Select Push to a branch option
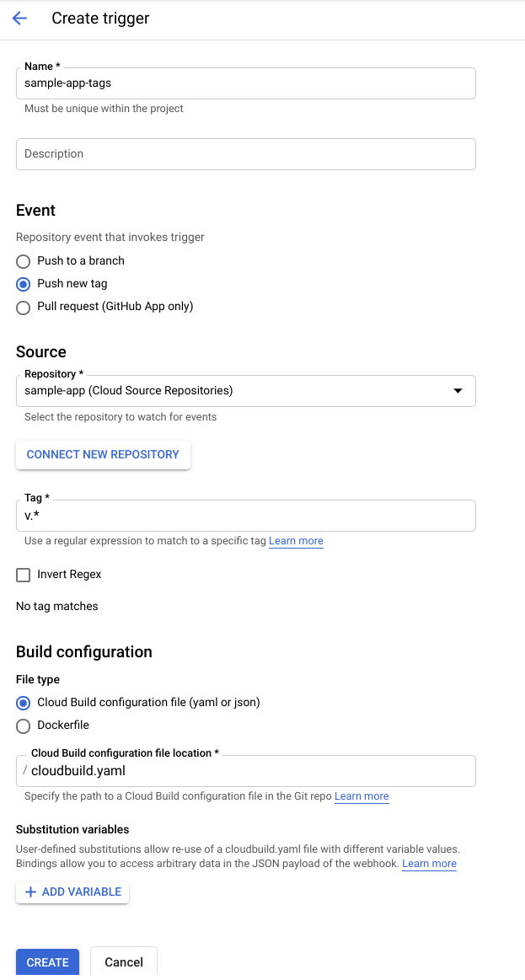Image resolution: width=525 pixels, height=980 pixels. click(x=24, y=261)
